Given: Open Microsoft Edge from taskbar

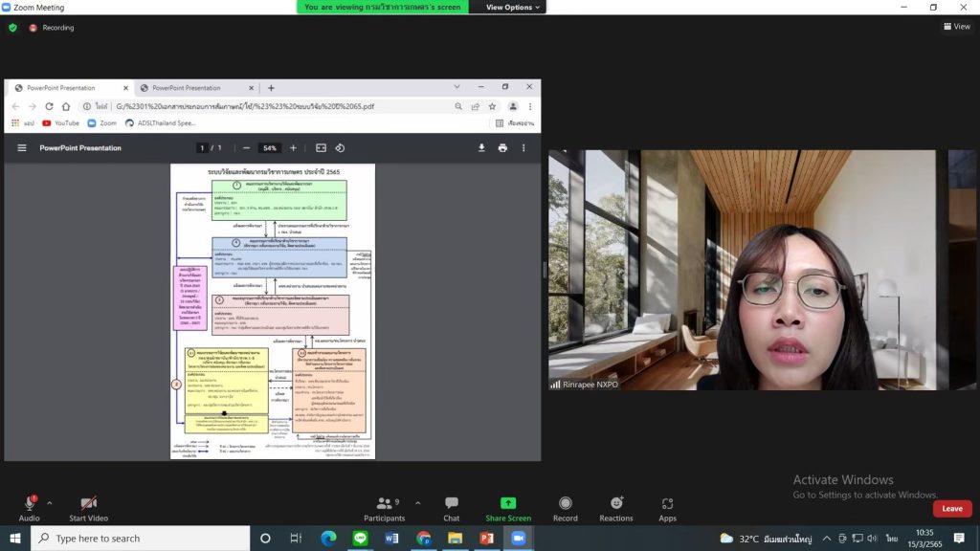Looking at the screenshot, I should (328, 538).
